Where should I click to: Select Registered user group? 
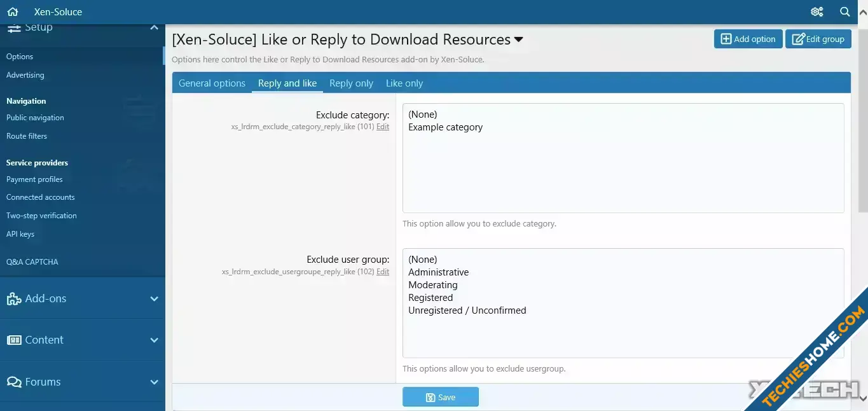(623, 298)
